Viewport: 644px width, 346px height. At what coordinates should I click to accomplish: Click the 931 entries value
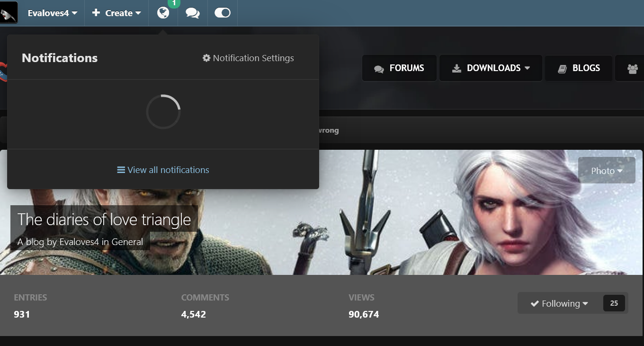coord(22,314)
